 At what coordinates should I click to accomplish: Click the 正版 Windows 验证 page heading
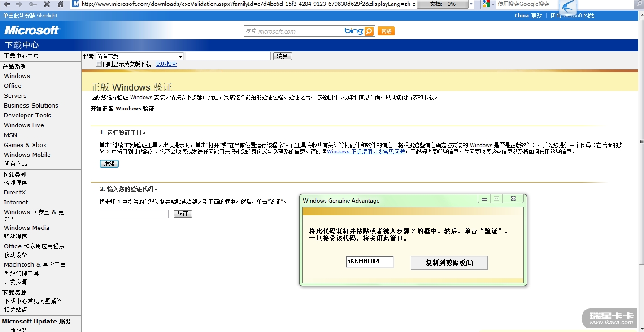(x=131, y=87)
